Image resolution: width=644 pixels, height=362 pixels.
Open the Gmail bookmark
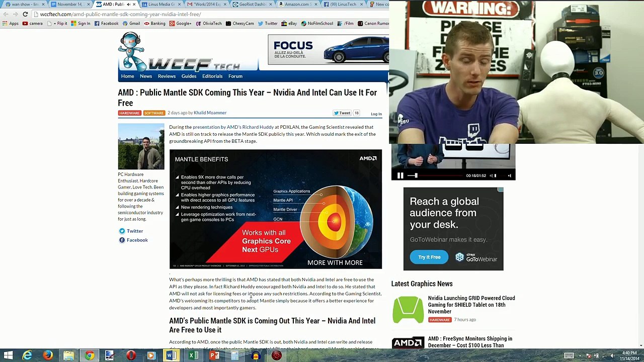pyautogui.click(x=131, y=24)
